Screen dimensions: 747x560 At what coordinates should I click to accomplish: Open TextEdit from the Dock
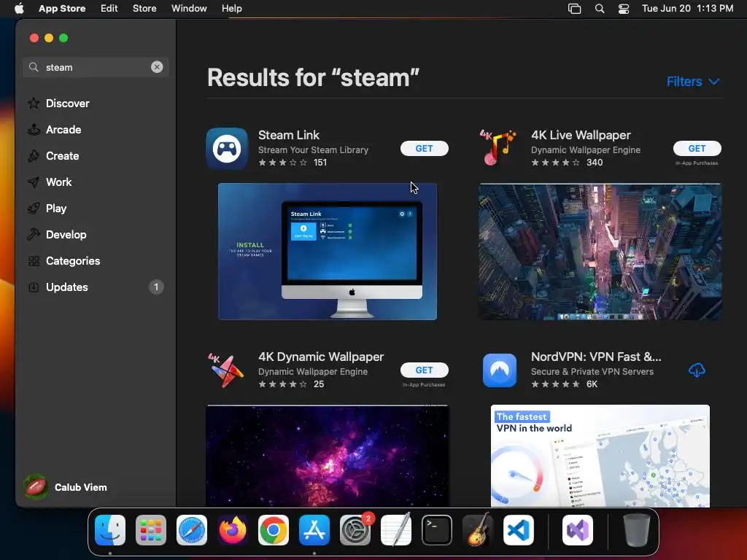coord(396,530)
